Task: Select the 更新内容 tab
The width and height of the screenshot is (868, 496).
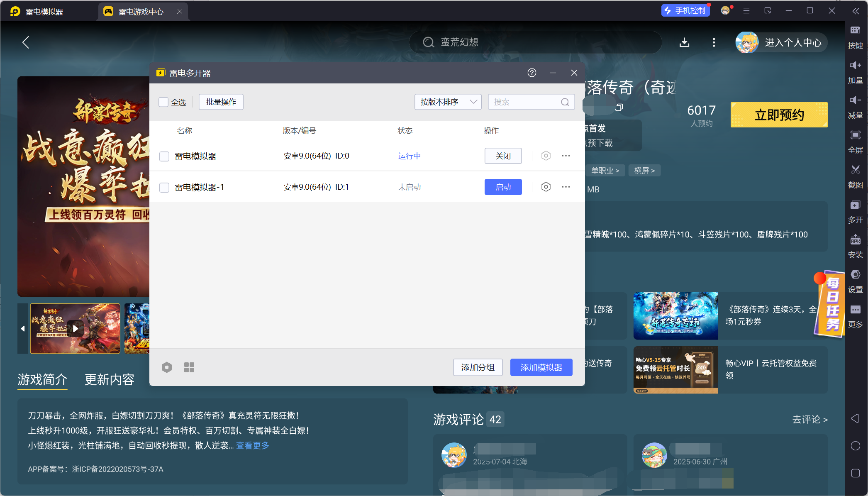Action: (110, 379)
